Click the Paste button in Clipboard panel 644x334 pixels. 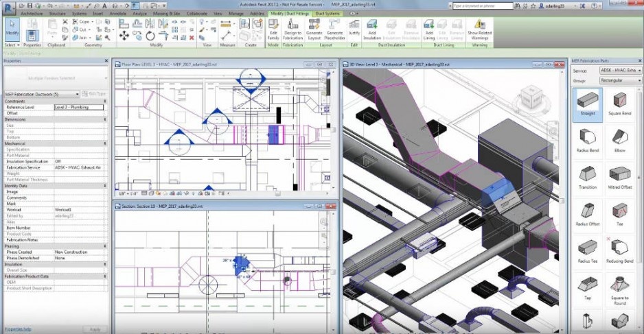click(51, 29)
